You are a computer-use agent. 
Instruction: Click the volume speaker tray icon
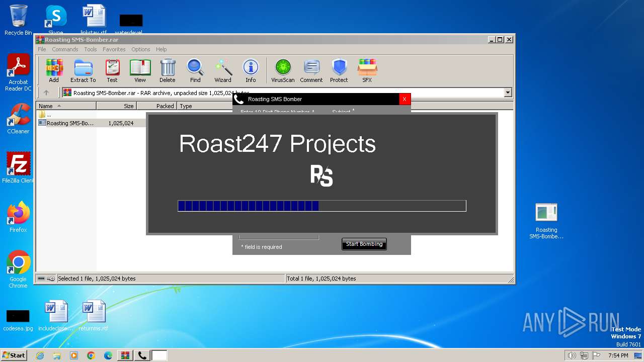pos(572,355)
